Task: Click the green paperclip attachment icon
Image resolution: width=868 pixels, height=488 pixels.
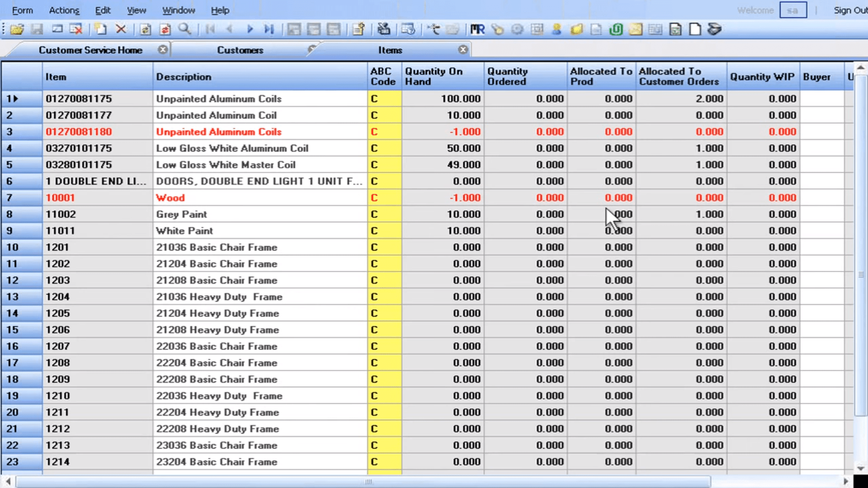Action: [x=616, y=30]
